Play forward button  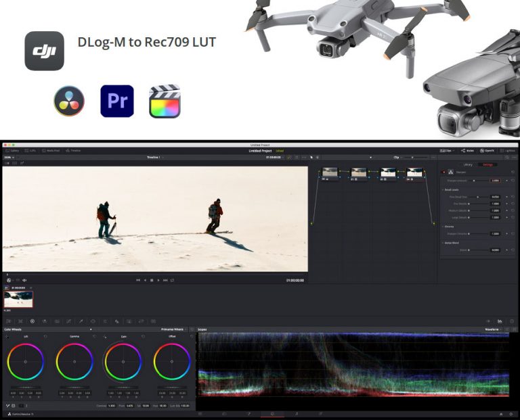pos(158,280)
